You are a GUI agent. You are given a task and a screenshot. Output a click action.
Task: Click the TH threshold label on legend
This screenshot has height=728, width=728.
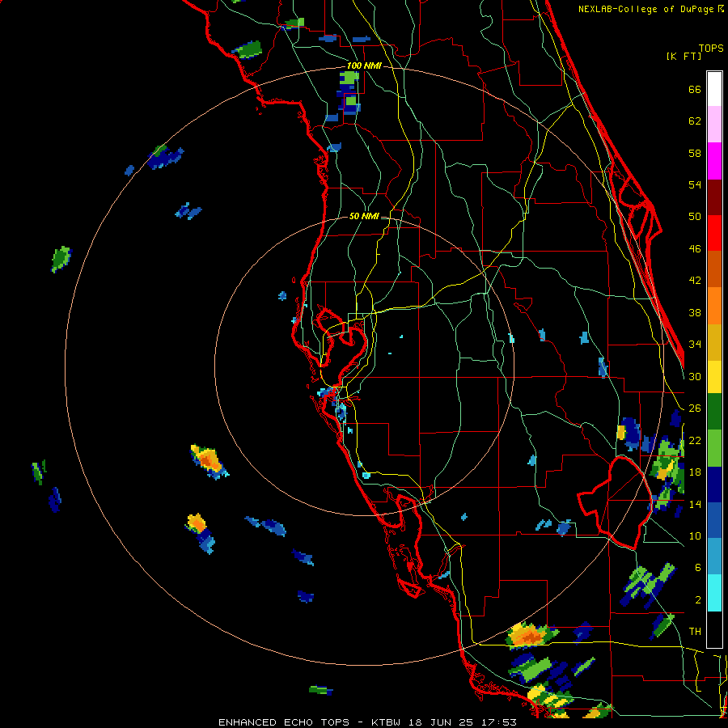click(695, 632)
